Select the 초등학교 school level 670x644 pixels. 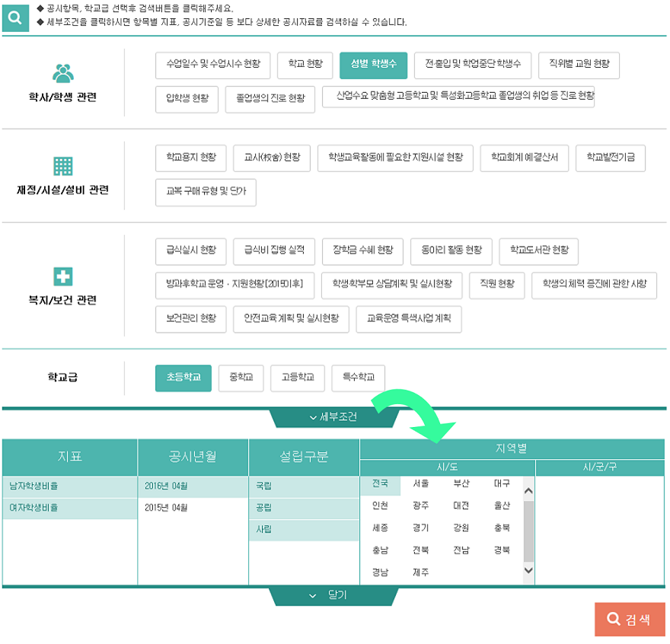(x=183, y=378)
